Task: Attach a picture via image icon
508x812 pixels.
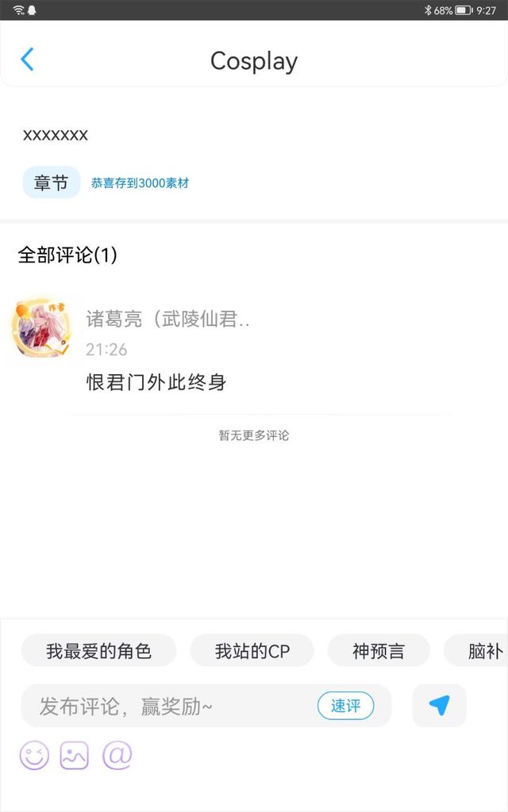Action: click(x=75, y=755)
